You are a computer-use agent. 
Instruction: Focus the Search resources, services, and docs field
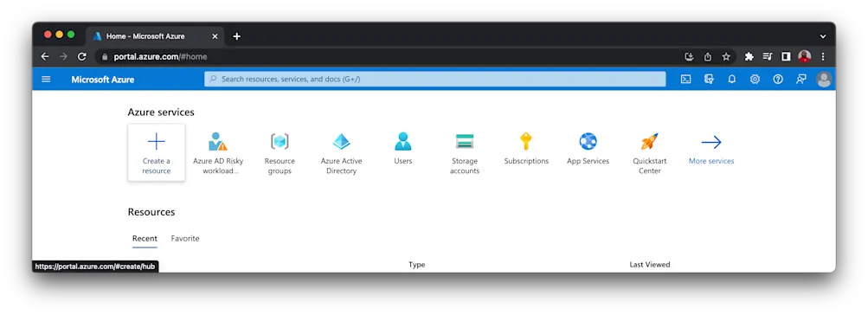coord(434,79)
